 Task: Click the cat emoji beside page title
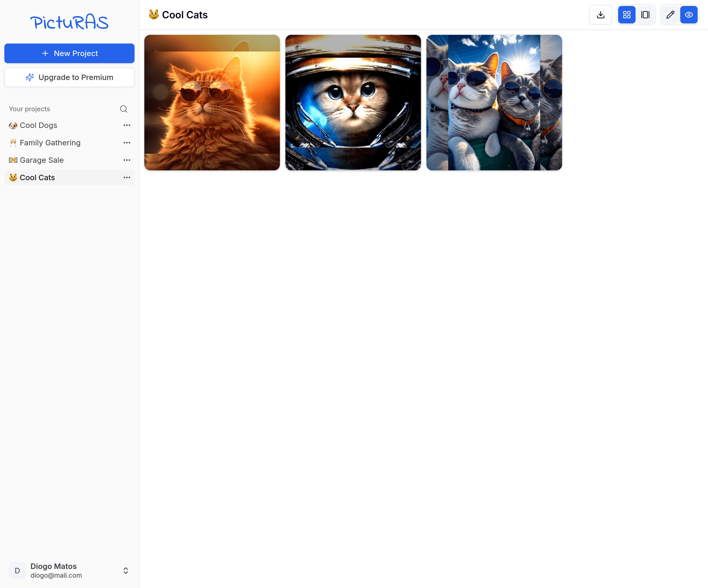pyautogui.click(x=154, y=15)
